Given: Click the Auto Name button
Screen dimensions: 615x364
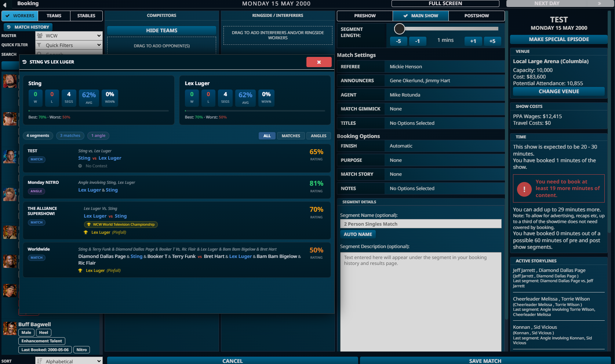Looking at the screenshot, I should [358, 234].
